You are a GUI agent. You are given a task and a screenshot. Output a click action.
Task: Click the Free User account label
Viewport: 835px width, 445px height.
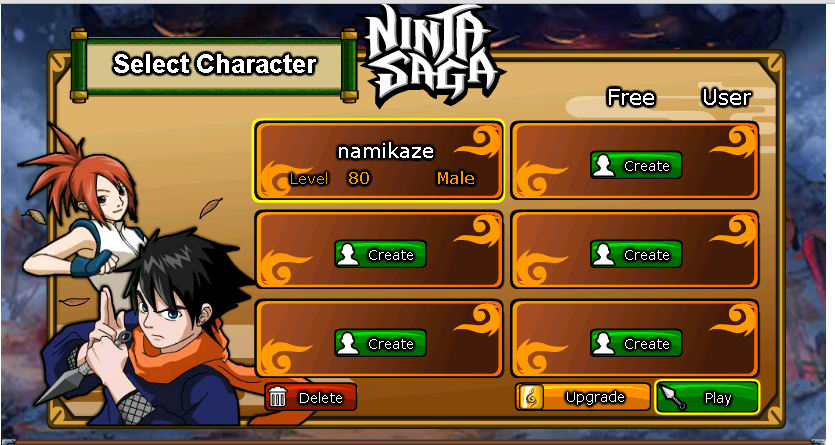pos(679,98)
